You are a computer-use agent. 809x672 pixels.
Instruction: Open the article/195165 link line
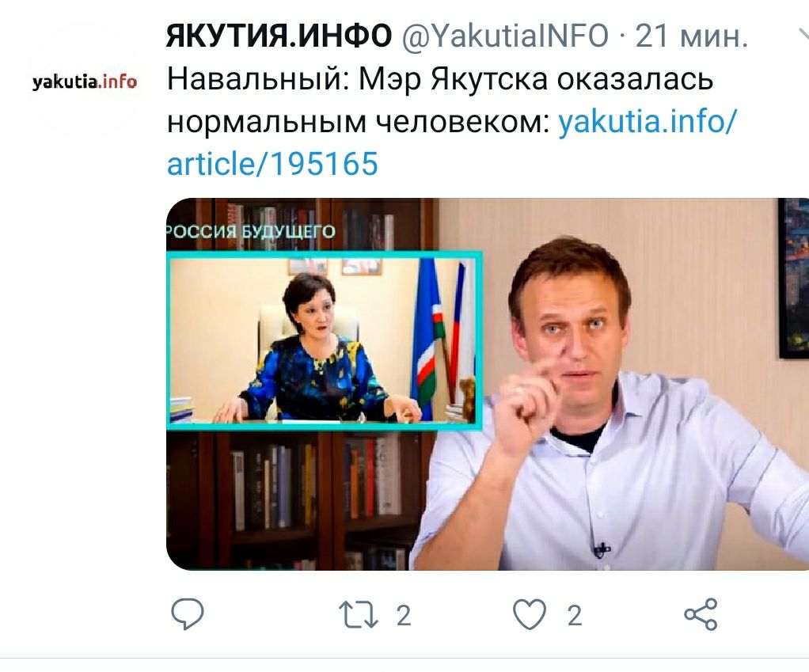click(x=272, y=164)
